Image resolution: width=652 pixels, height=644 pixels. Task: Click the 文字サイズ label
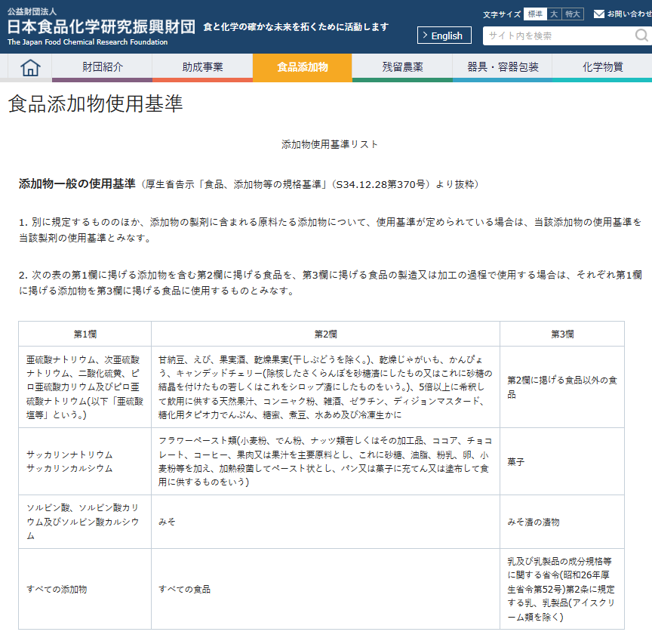click(x=502, y=14)
